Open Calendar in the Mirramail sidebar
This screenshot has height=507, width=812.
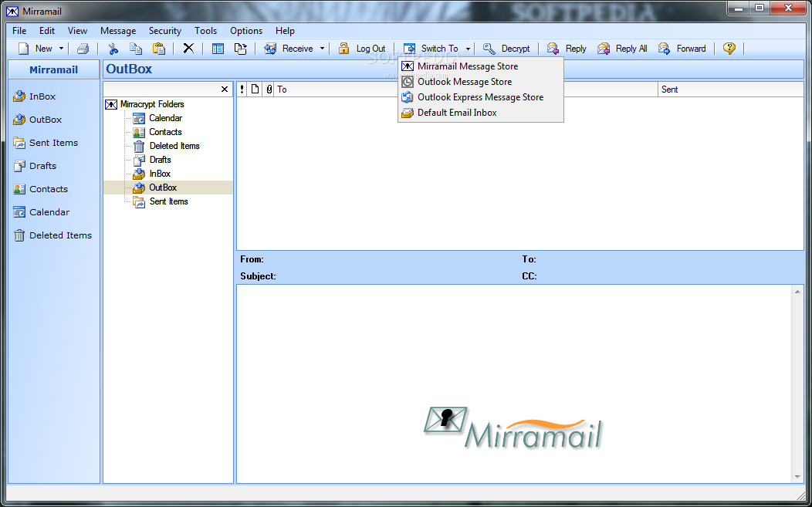pyautogui.click(x=41, y=212)
